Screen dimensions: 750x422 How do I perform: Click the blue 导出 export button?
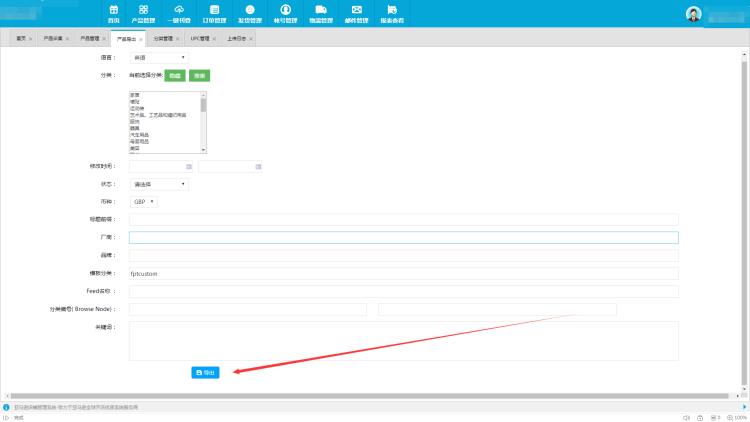tap(205, 373)
